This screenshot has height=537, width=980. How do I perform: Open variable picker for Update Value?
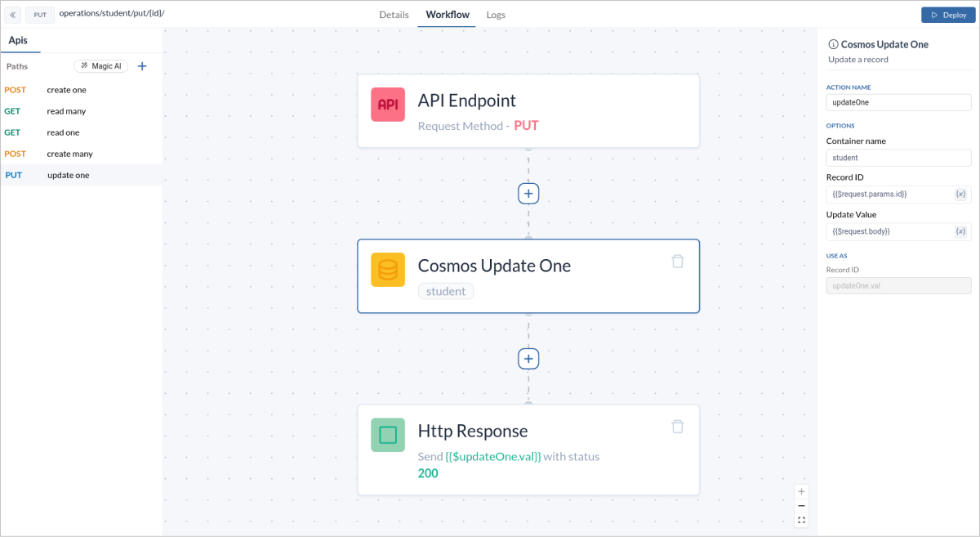[960, 232]
